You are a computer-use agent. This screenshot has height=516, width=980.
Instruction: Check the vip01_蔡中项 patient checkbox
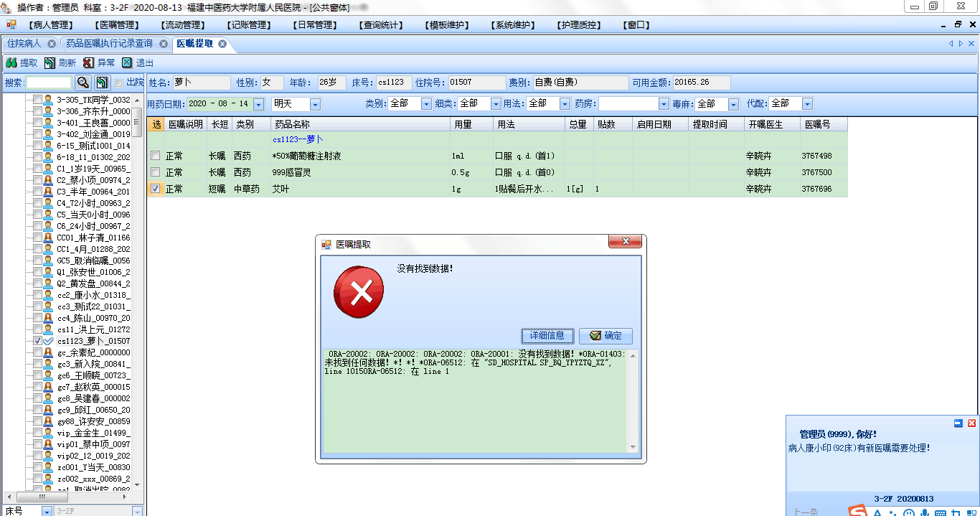coord(37,444)
